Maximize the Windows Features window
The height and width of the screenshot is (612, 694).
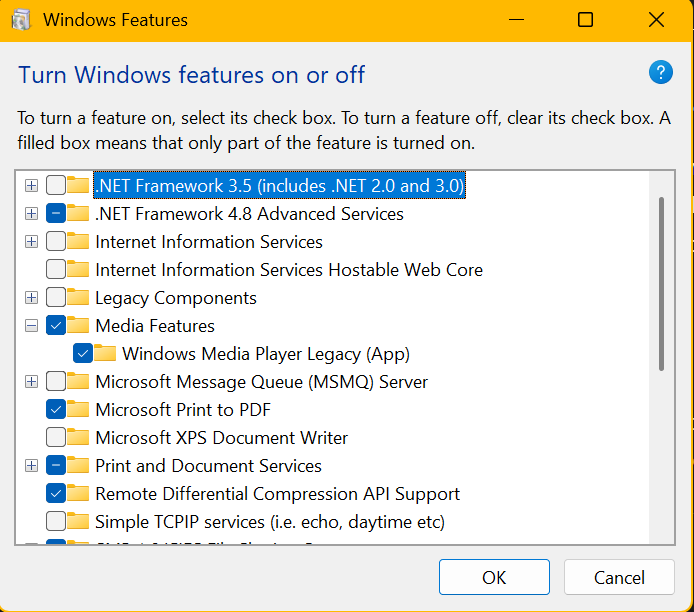(585, 20)
